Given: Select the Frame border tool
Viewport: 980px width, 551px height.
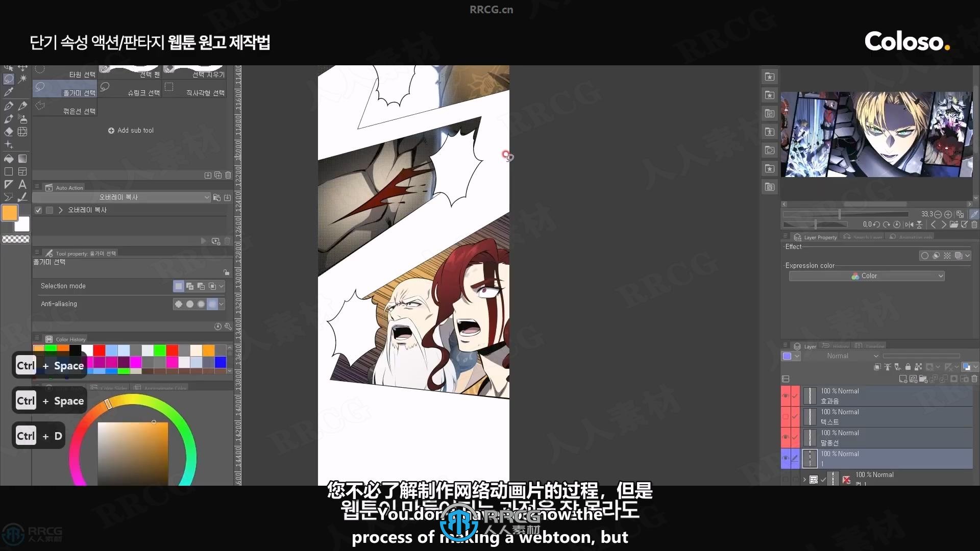Looking at the screenshot, I should [x=22, y=171].
